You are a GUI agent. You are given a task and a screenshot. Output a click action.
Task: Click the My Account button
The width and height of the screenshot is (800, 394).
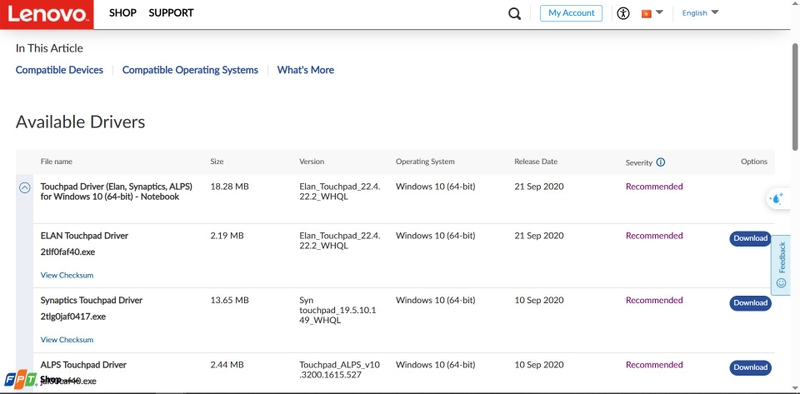(571, 13)
